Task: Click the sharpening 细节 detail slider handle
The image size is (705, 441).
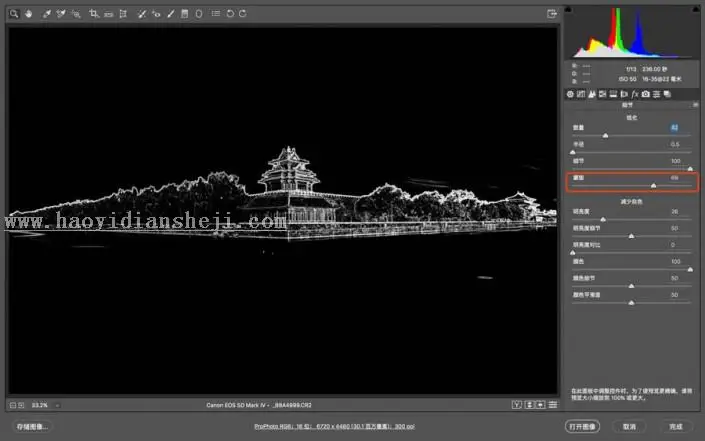Action: [x=690, y=169]
